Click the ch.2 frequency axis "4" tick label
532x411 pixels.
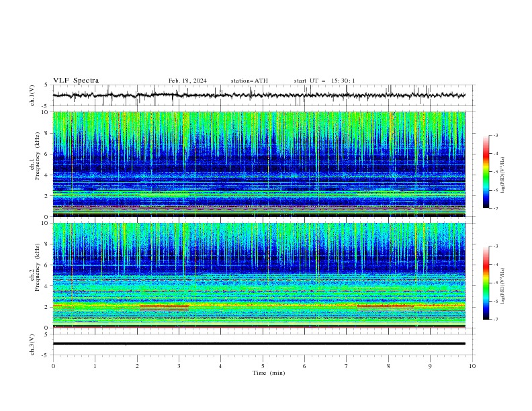pyautogui.click(x=47, y=286)
